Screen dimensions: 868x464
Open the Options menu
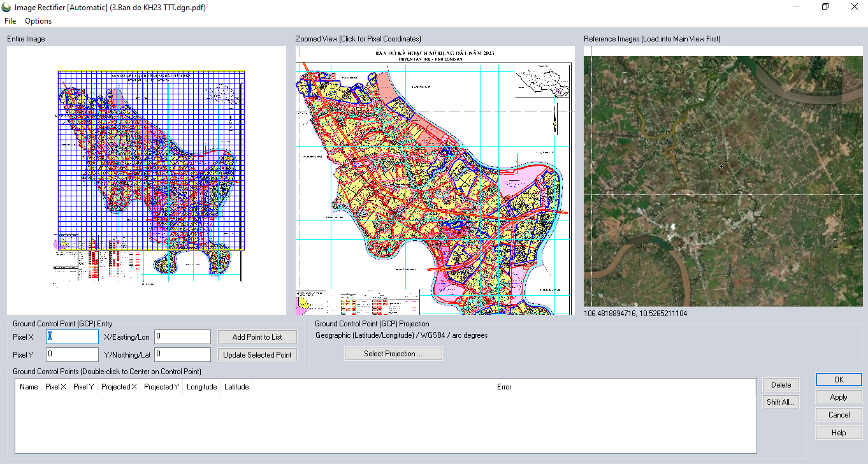[x=38, y=21]
